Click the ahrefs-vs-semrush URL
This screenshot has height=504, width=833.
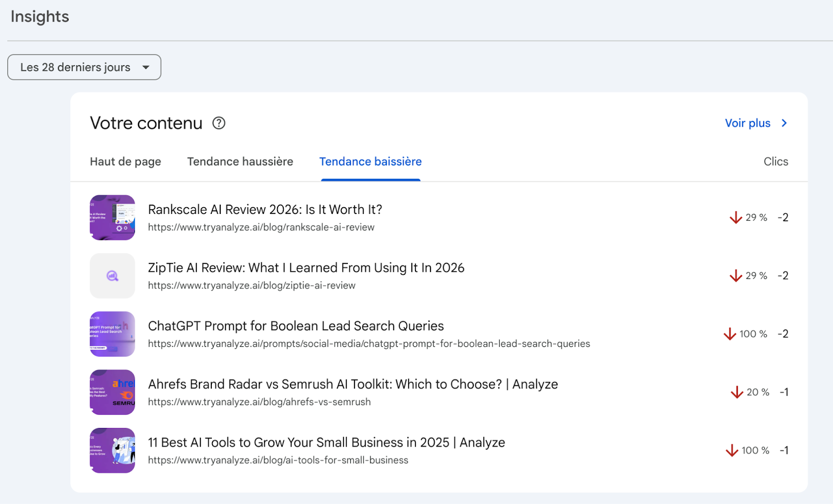[x=259, y=401]
